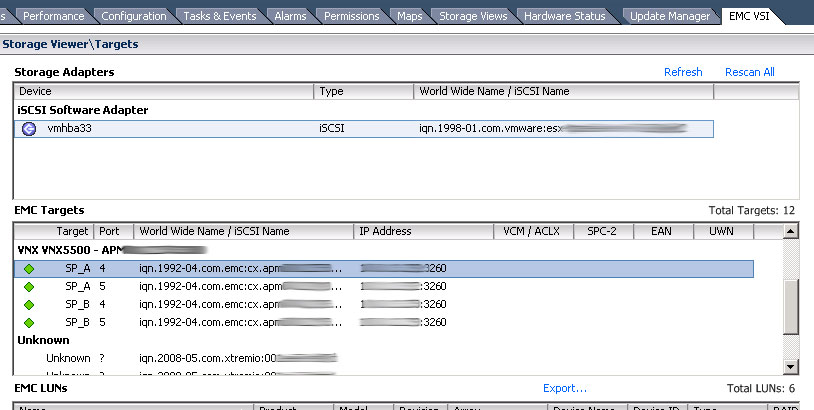
Task: Click the iSCSI Software Adapter group heading
Action: click(x=83, y=110)
